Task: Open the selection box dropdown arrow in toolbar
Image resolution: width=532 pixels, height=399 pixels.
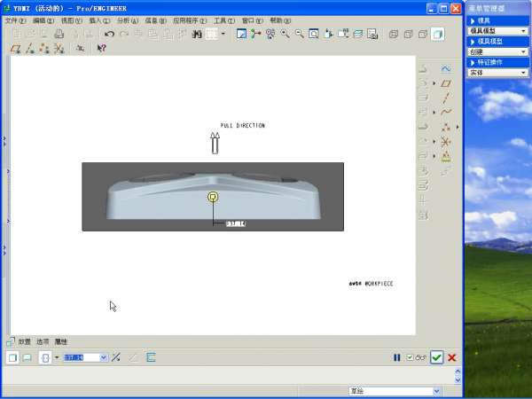Action: 223,34
